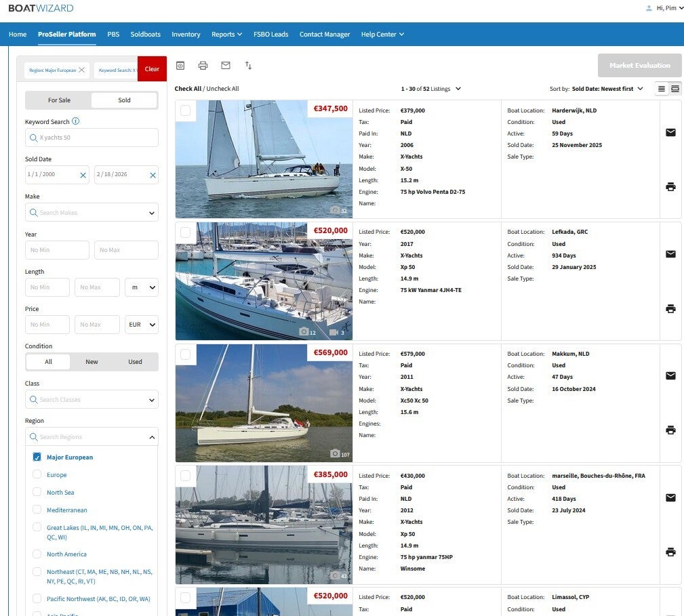Click the up-down arrows icon in the results toolbar
Viewport: 684px width, 616px height.
[x=249, y=66]
